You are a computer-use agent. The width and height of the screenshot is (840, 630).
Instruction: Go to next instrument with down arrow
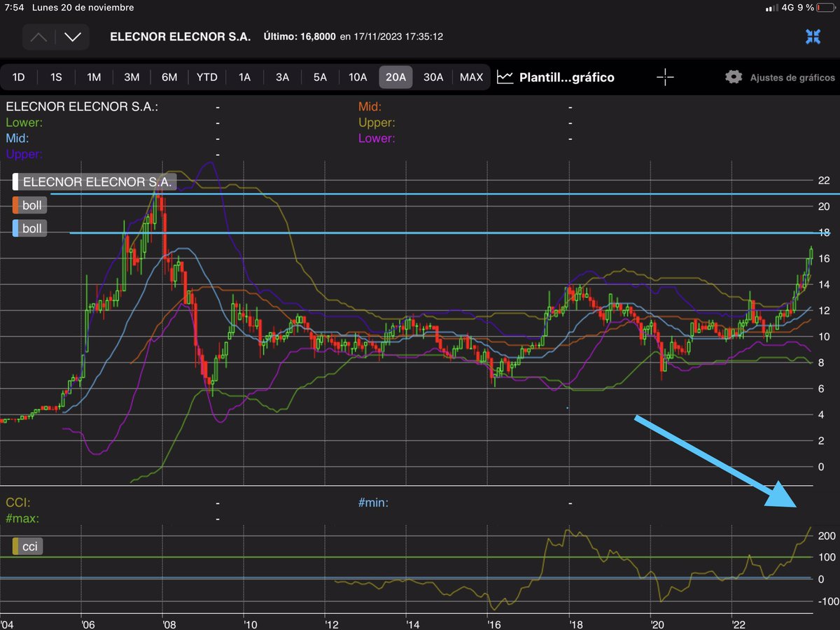[73, 37]
